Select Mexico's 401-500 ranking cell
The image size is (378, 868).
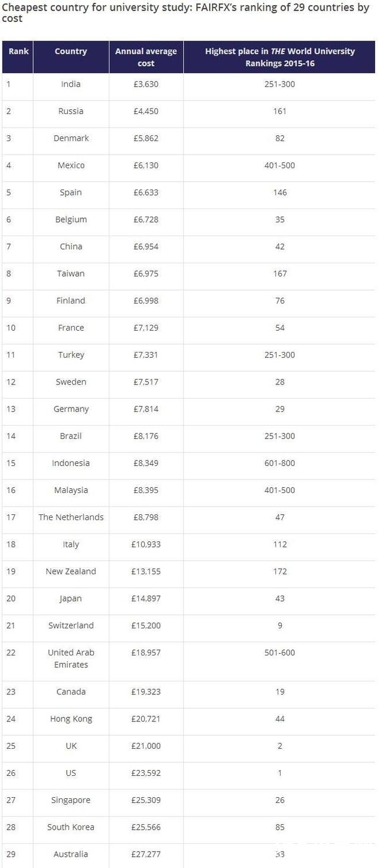[280, 165]
